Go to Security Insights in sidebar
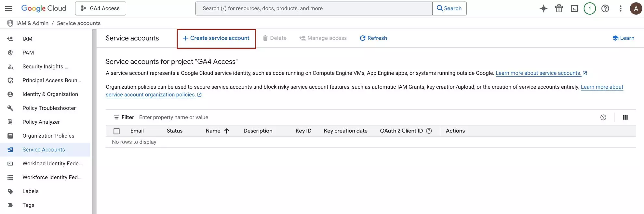The width and height of the screenshot is (644, 214). (x=45, y=67)
